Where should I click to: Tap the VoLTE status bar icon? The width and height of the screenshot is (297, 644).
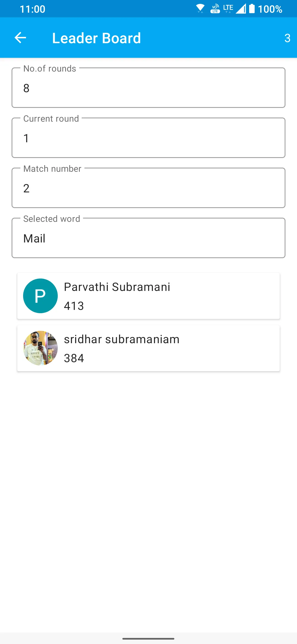(x=215, y=9)
